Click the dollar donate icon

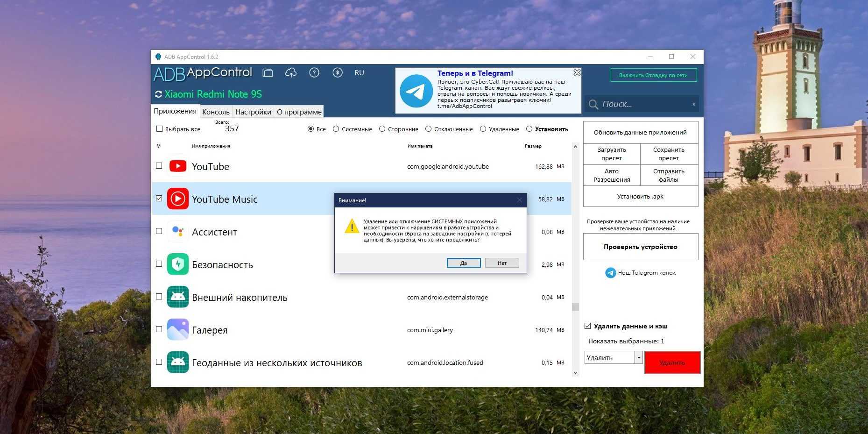point(338,73)
